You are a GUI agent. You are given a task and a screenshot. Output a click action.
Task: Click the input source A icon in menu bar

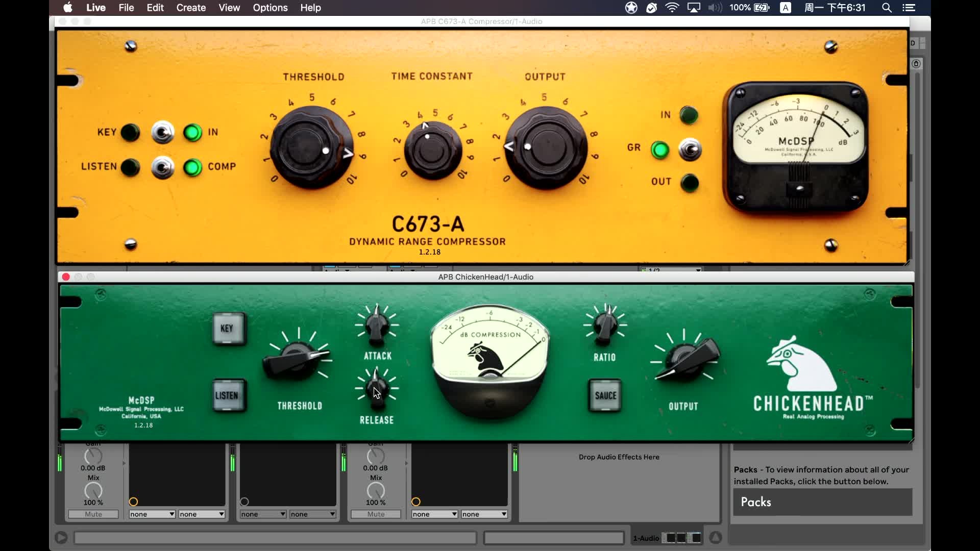pyautogui.click(x=786, y=8)
